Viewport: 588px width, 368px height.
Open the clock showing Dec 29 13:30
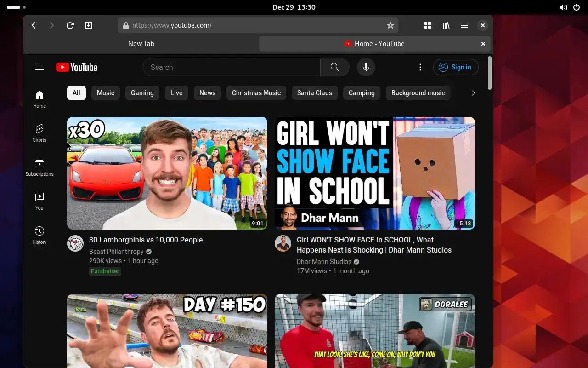tap(294, 7)
